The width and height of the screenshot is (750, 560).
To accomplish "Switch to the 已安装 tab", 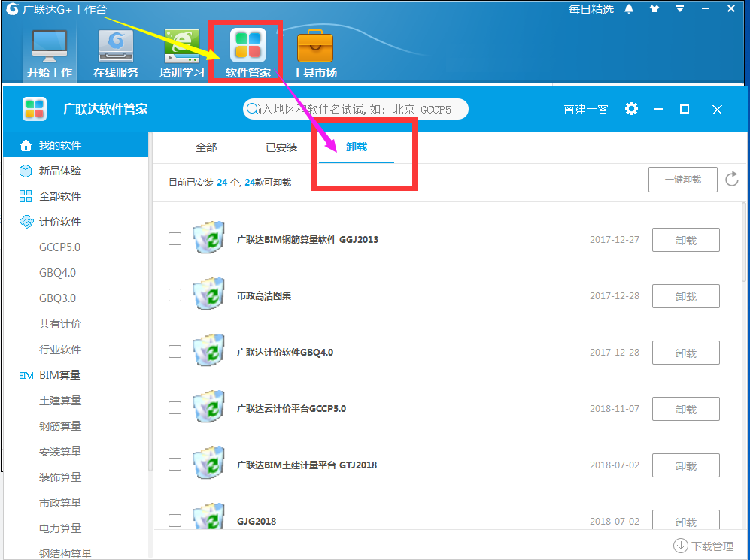I will (281, 147).
